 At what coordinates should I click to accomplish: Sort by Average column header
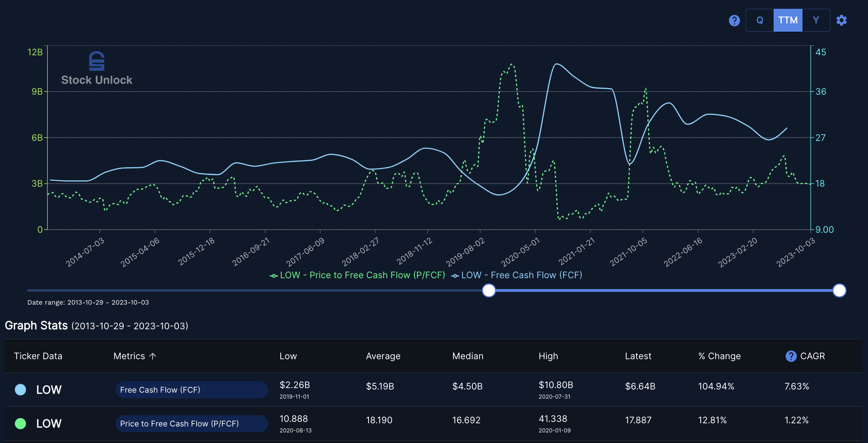click(383, 356)
